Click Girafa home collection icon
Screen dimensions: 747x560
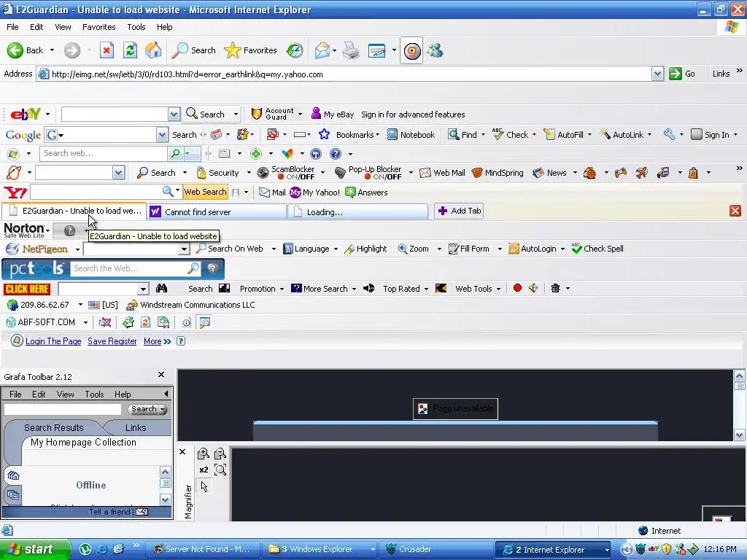coord(13,475)
